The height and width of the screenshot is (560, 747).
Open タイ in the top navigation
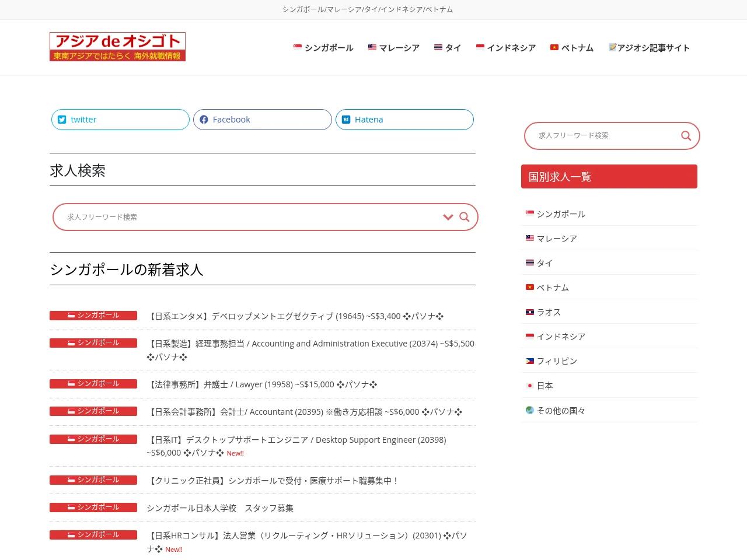(x=448, y=48)
